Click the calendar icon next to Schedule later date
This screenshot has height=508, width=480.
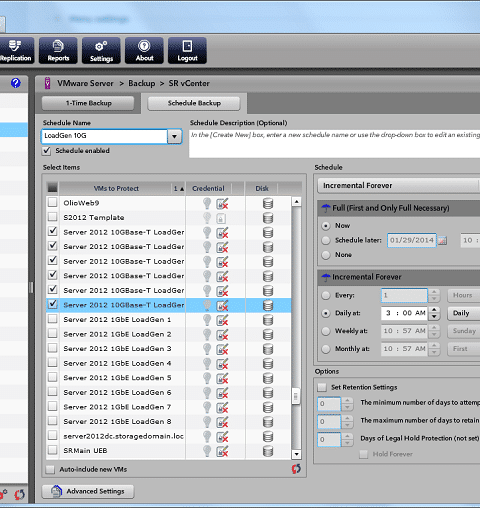(x=442, y=240)
